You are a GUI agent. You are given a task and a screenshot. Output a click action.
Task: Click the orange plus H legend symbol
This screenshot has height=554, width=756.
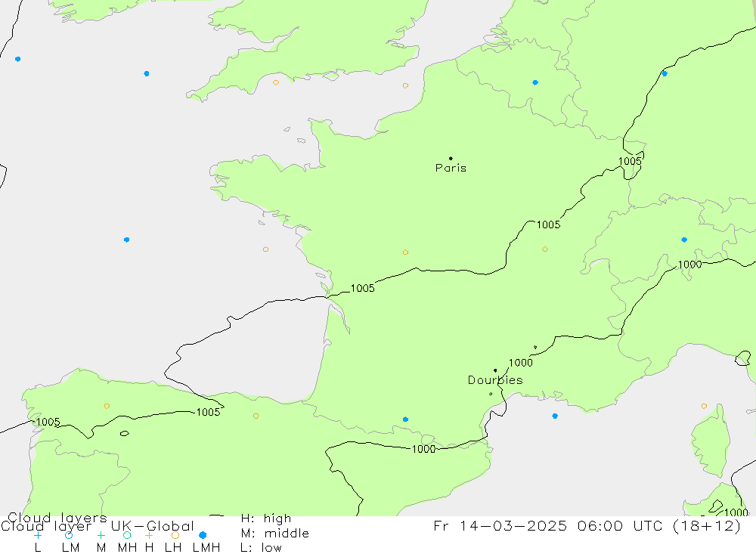tap(149, 535)
